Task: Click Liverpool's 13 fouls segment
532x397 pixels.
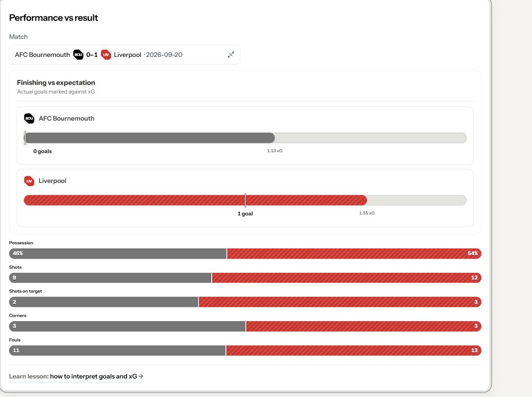Action: pyautogui.click(x=354, y=350)
